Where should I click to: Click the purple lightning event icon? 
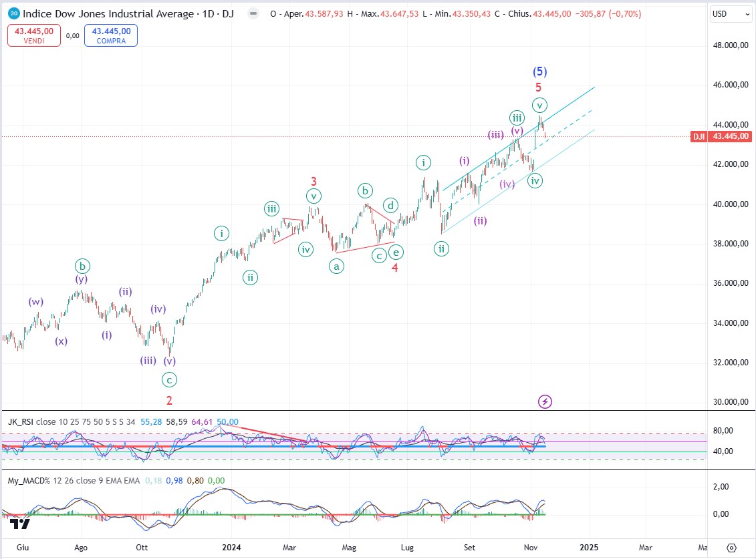point(545,401)
